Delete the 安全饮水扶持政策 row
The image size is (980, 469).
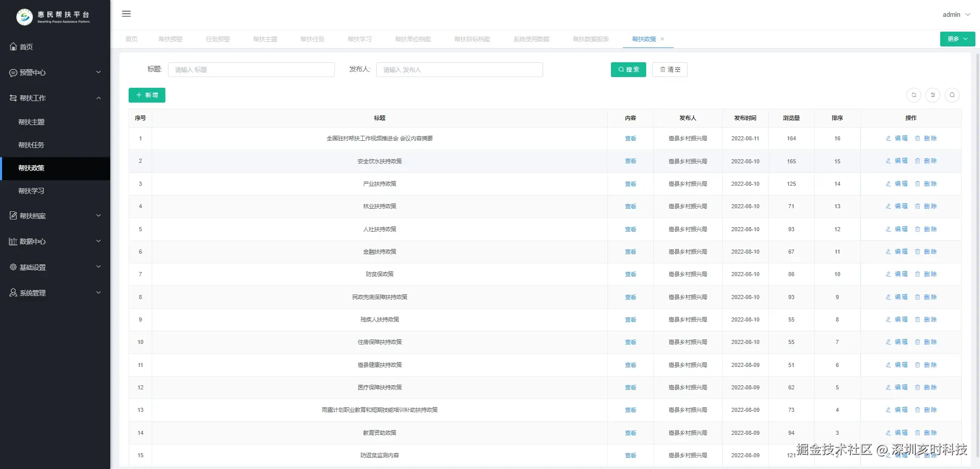[926, 161]
